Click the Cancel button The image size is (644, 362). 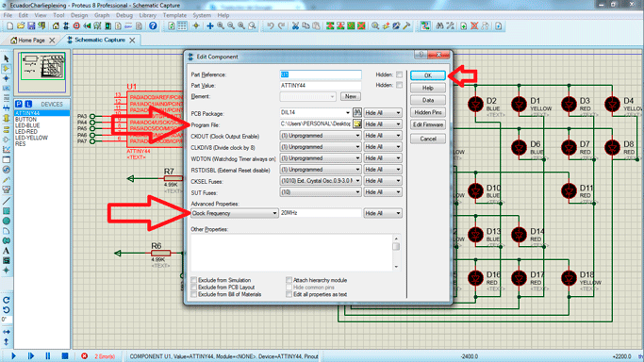(x=427, y=139)
